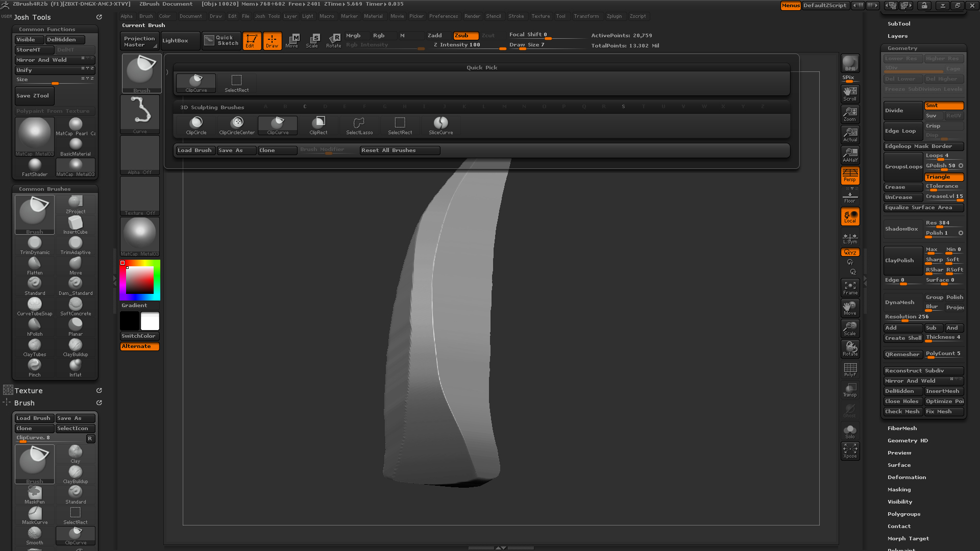
Task: Click the main color picker square
Action: 140,280
